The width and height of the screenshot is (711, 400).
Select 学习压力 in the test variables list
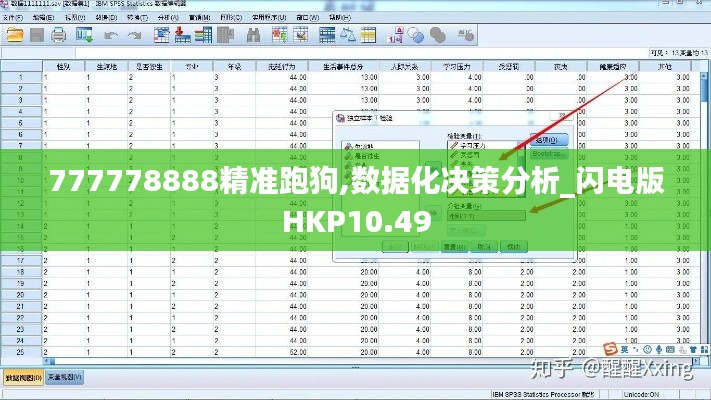pos(472,146)
